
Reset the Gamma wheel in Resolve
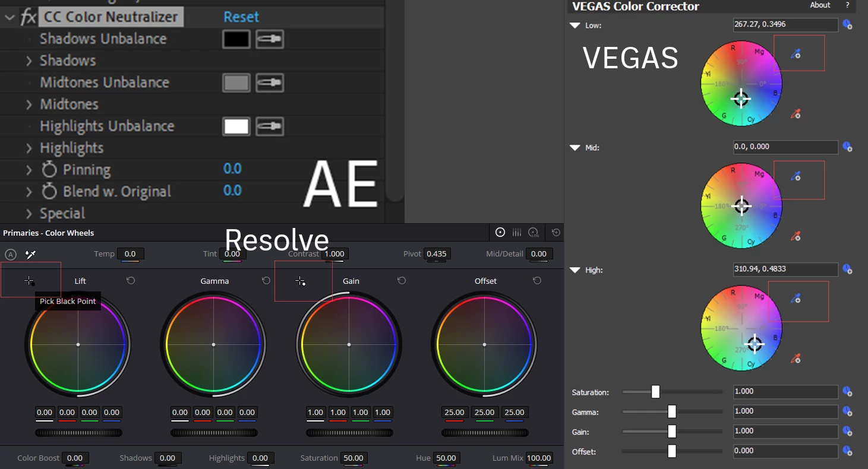click(266, 280)
